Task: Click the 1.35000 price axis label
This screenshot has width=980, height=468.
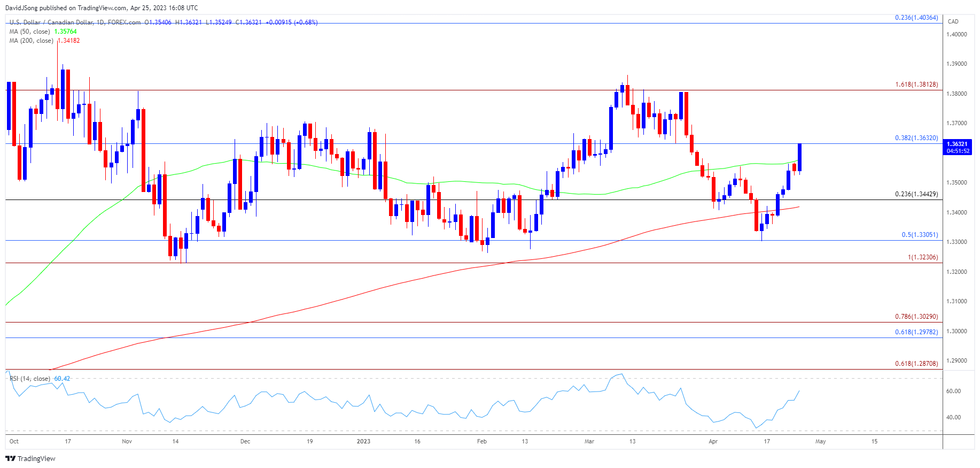Action: click(x=956, y=182)
